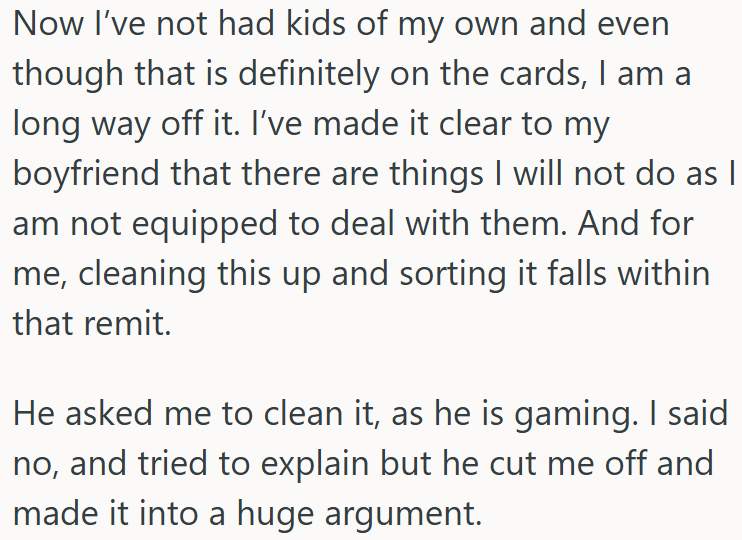Click the word "huge"
The height and width of the screenshot is (540, 742).
point(275,513)
